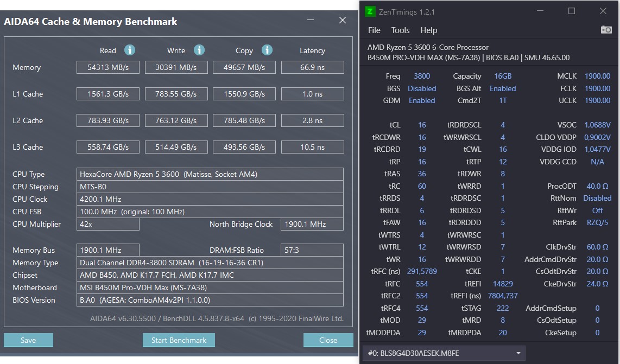
Task: Click the Write info icon
Action: (199, 50)
